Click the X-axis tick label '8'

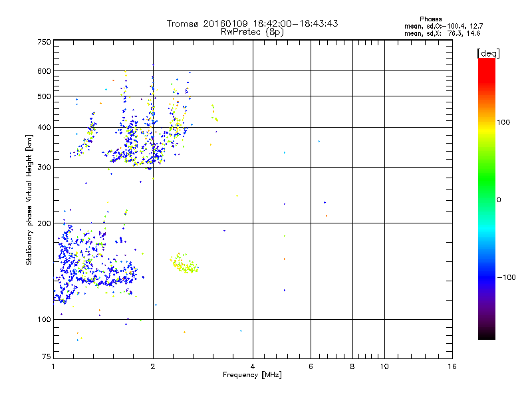point(352,366)
